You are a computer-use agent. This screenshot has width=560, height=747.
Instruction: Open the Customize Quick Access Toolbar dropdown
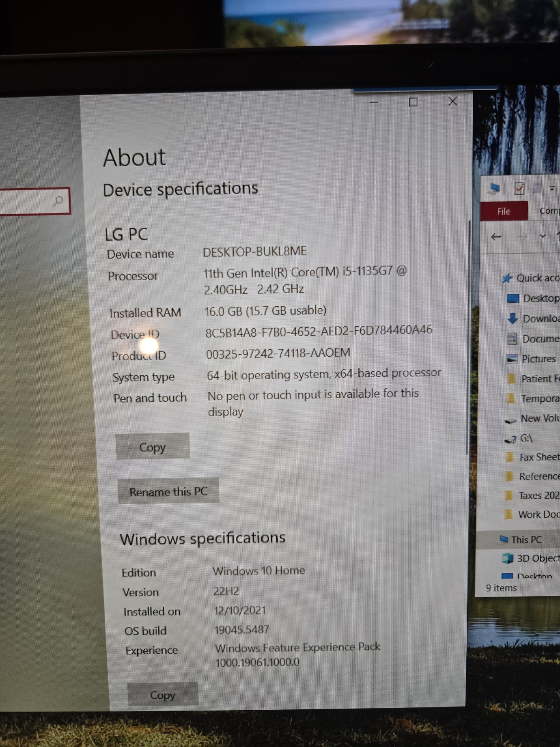(x=552, y=189)
